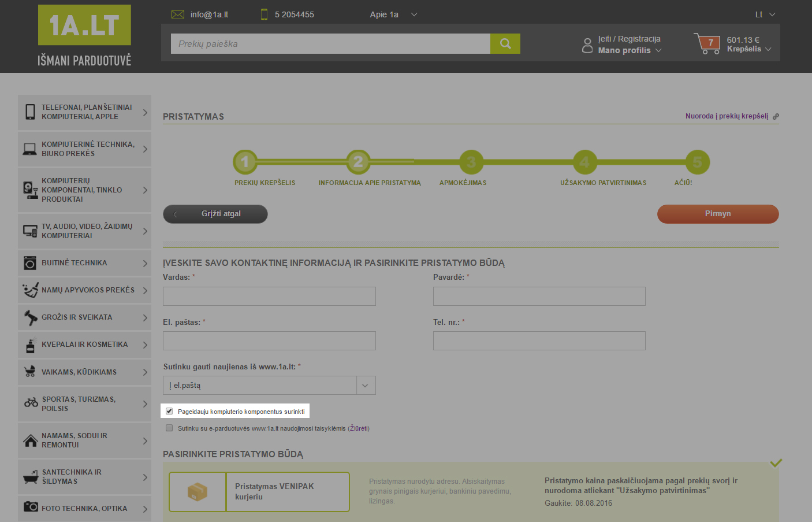Open Telefonai, planšetiniai kompiuteriai category

(x=84, y=112)
